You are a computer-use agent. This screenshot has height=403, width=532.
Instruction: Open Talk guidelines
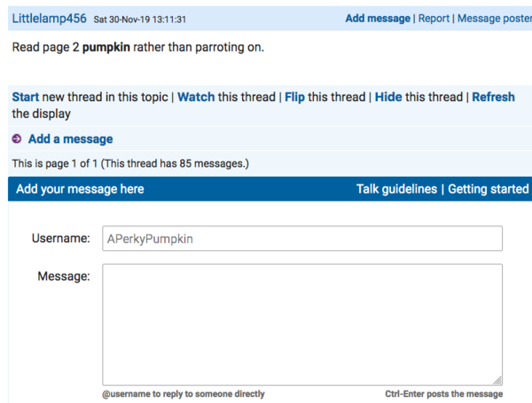[x=396, y=189]
